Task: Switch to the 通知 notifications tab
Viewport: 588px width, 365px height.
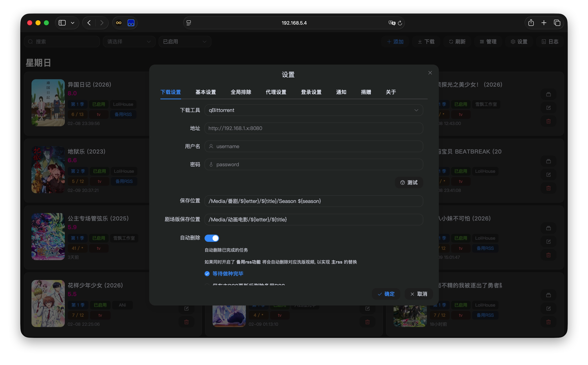Action: click(x=341, y=92)
